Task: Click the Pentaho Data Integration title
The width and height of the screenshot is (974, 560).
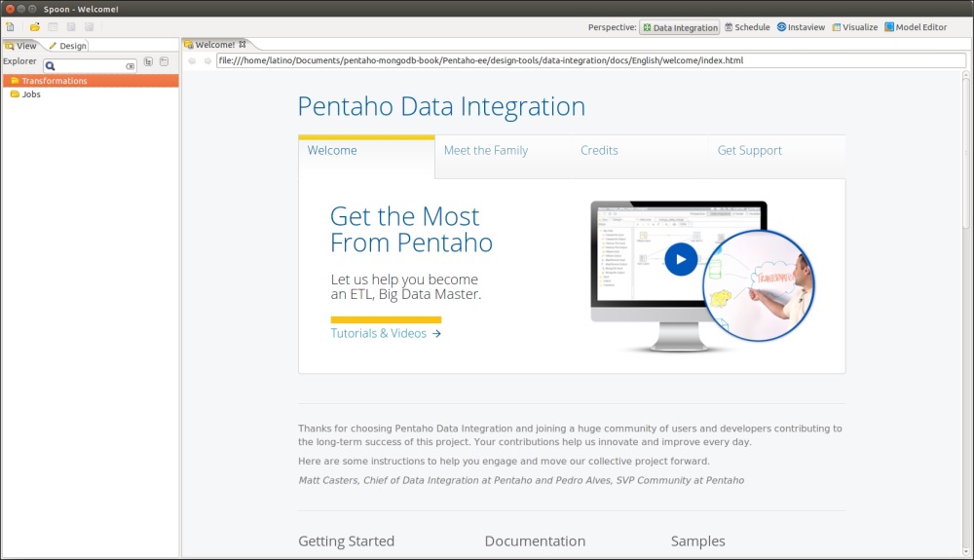Action: (x=441, y=106)
